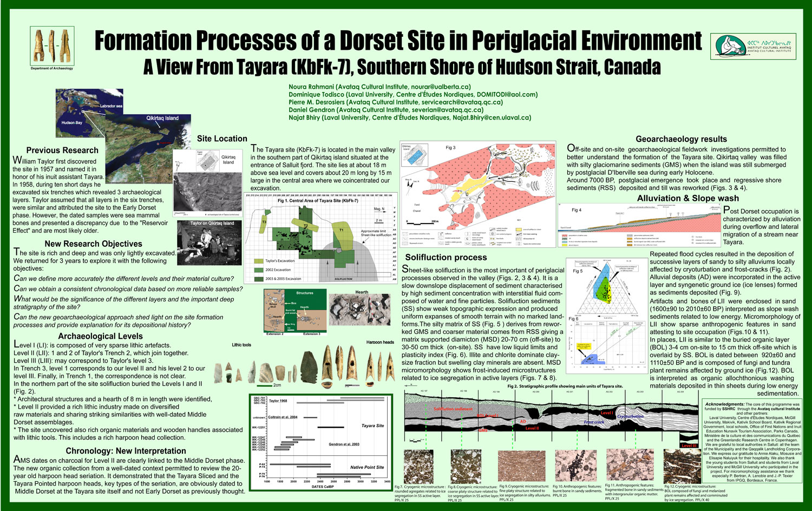812x511 pixels.
Task: Click the 'Chronology: New Interpretation' heading
Action: [126, 450]
